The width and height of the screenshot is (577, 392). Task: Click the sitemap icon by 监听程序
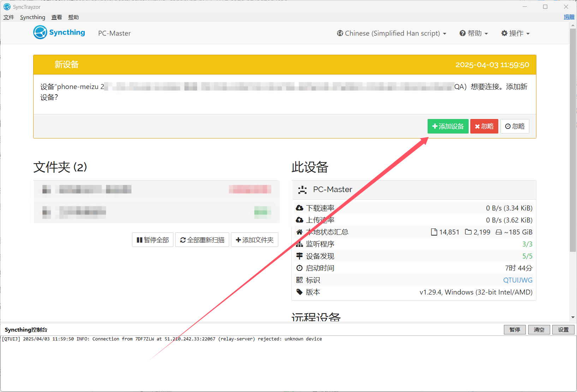click(x=299, y=244)
